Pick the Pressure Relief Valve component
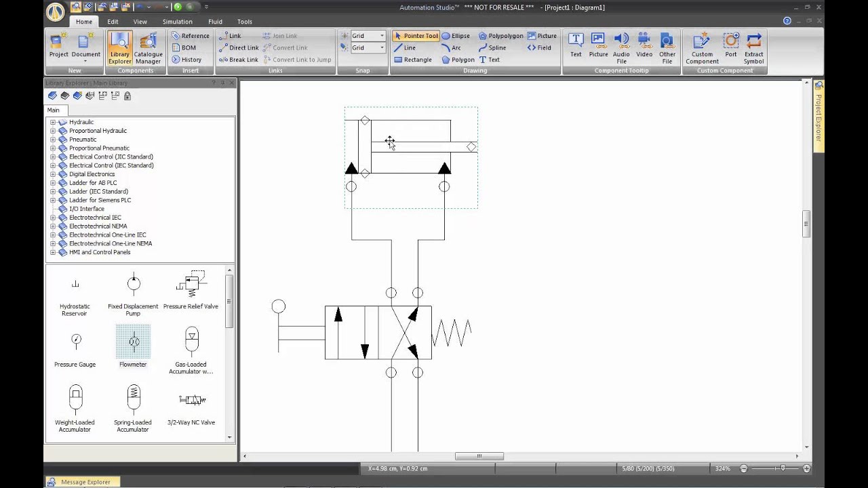Viewport: 868px width, 488px height. (x=191, y=290)
